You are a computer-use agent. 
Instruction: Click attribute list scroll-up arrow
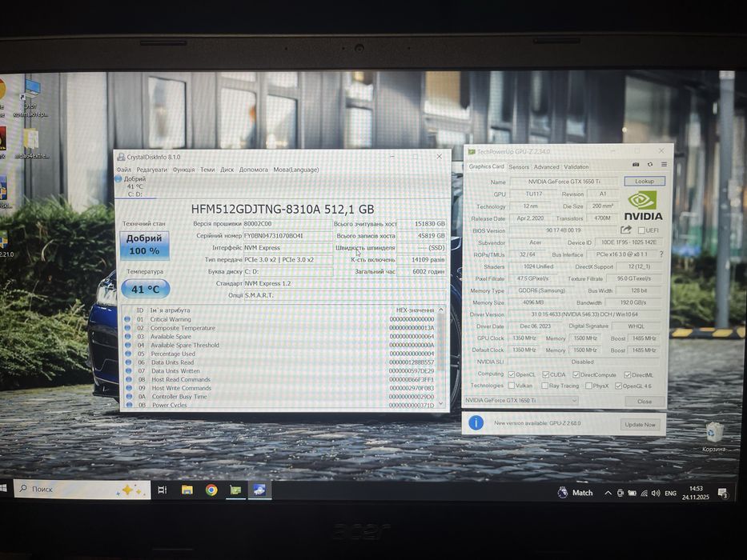(x=440, y=310)
